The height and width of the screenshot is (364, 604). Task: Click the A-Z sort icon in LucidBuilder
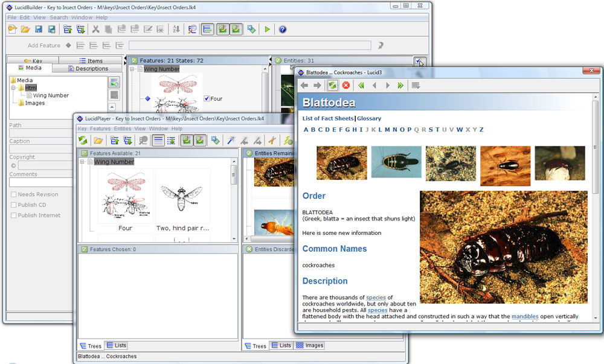coord(176,29)
